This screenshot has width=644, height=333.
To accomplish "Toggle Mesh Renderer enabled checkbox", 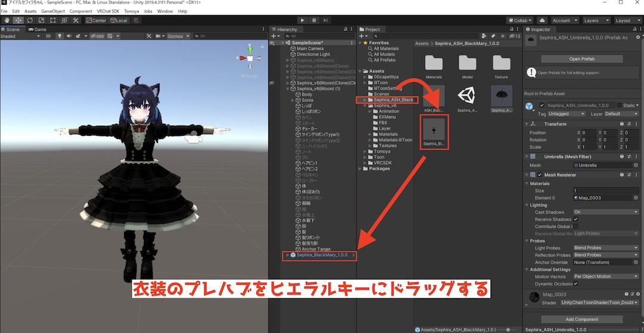I will click(x=540, y=175).
